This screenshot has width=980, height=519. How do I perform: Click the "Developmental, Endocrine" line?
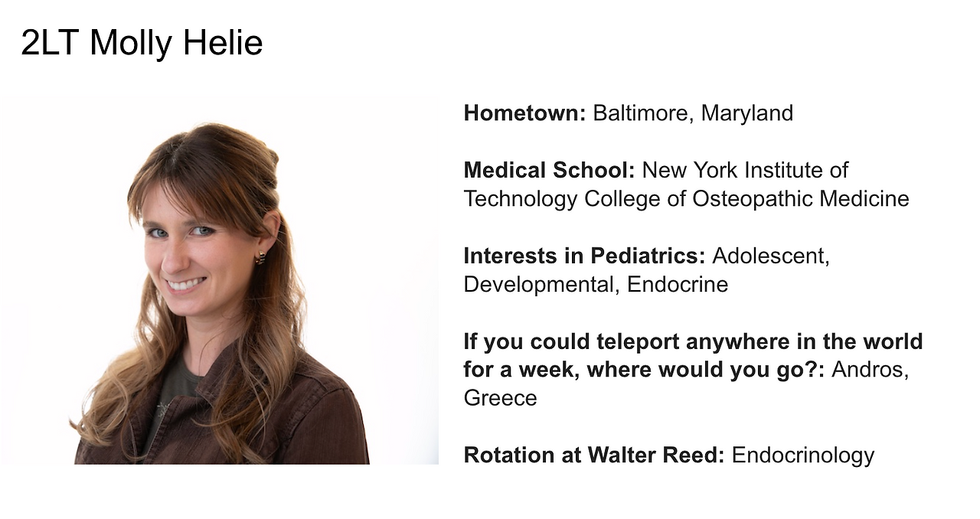coord(596,285)
